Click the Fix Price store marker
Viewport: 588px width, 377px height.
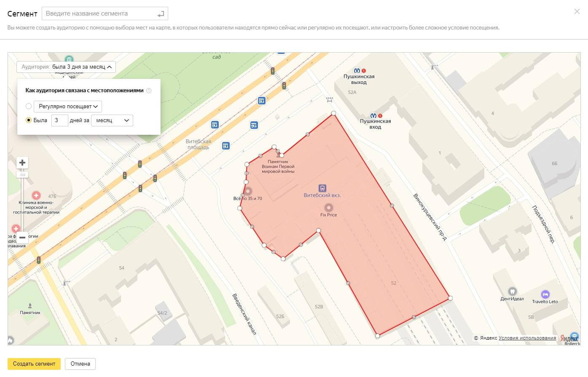coord(328,207)
